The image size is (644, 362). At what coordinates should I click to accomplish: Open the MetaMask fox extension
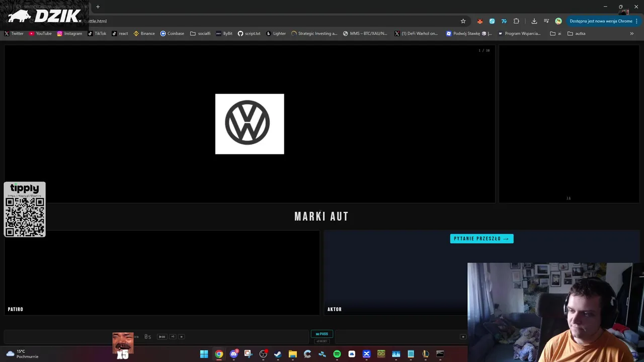click(479, 21)
